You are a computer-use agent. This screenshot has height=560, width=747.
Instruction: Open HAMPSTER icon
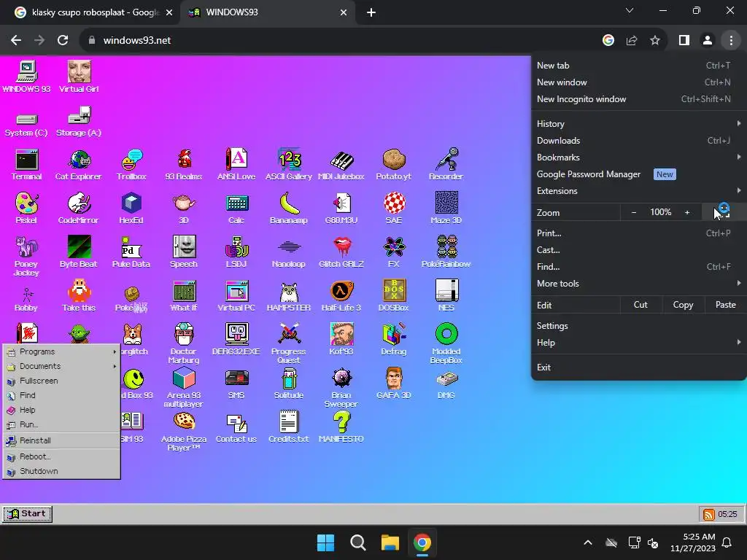click(289, 296)
